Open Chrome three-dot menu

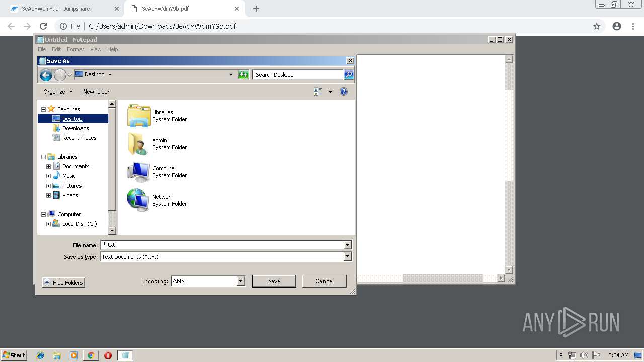(633, 26)
